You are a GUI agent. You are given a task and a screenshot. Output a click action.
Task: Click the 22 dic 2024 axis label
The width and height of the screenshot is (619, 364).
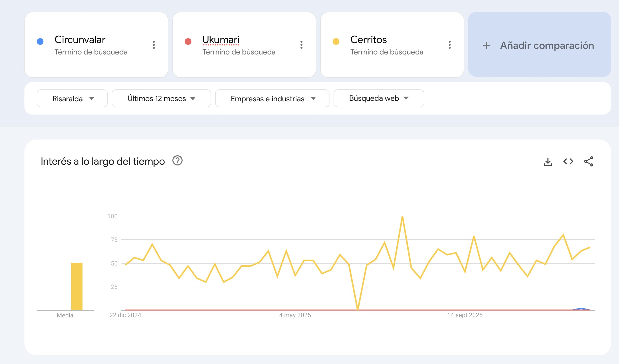pyautogui.click(x=125, y=315)
